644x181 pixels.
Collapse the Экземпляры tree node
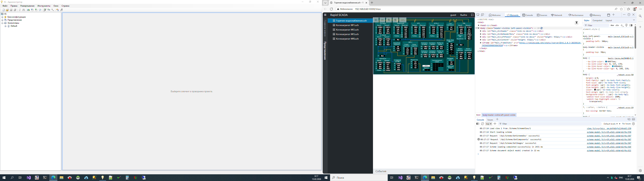[x=2, y=23]
